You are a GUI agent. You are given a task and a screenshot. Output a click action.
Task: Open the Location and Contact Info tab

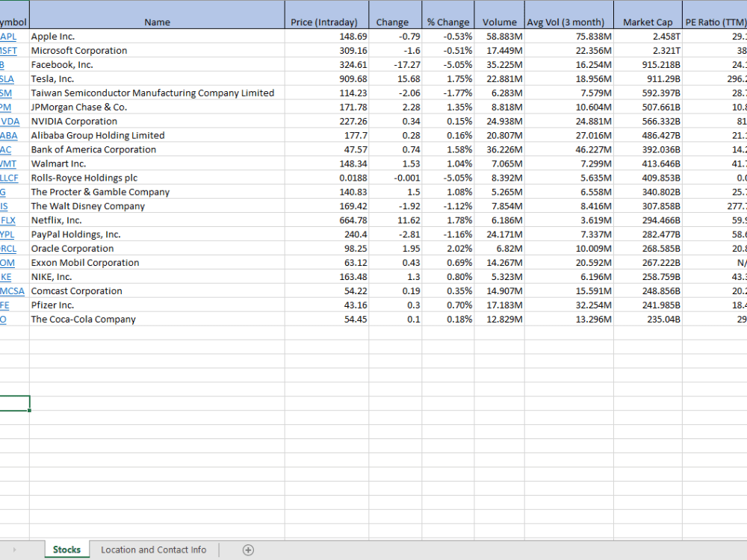pyautogui.click(x=153, y=550)
